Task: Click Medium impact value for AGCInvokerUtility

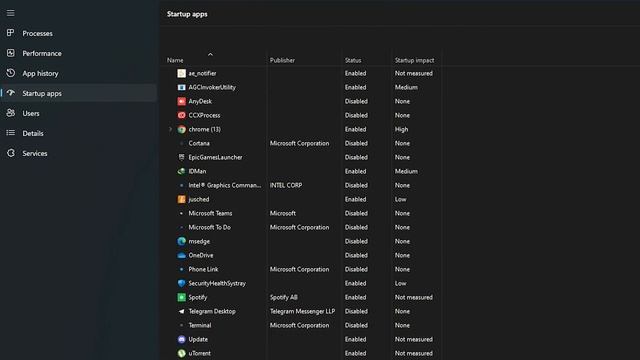Action: click(x=406, y=87)
